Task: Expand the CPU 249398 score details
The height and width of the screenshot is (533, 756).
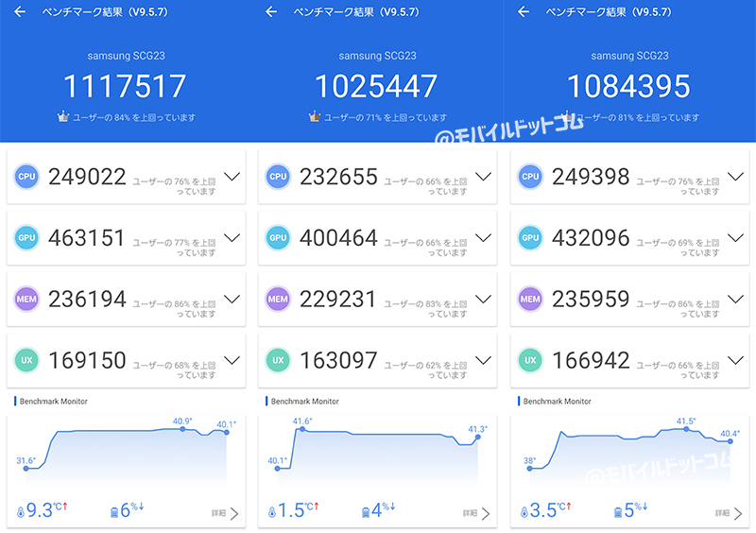Action: (735, 177)
